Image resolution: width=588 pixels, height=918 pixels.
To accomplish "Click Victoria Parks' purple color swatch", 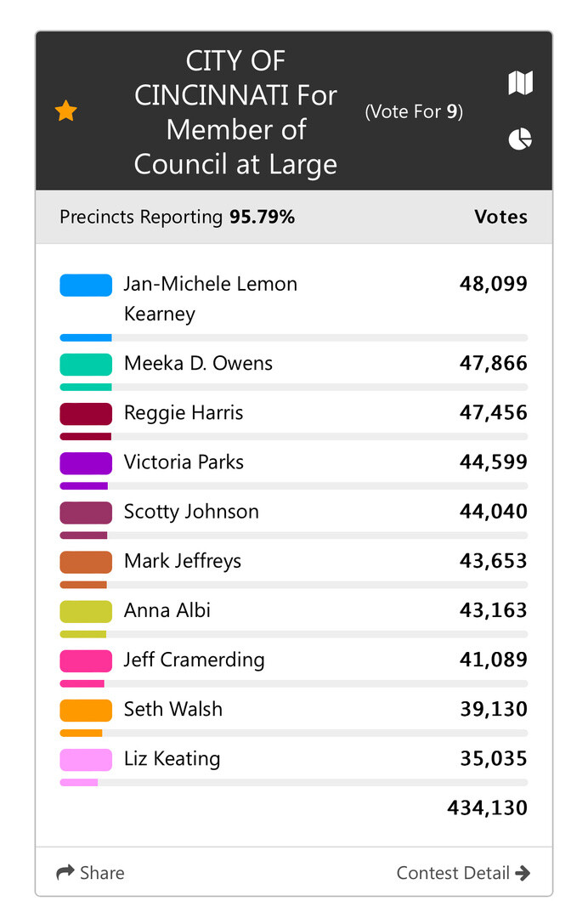I will tap(86, 463).
